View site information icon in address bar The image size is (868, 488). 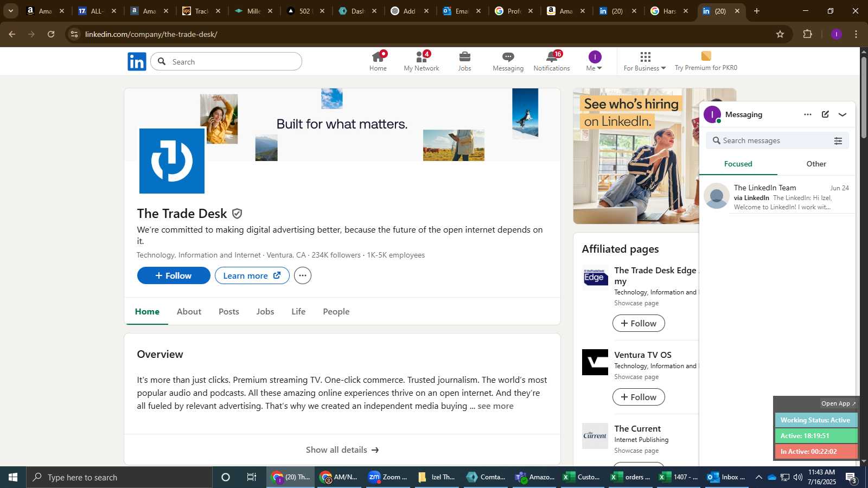74,34
